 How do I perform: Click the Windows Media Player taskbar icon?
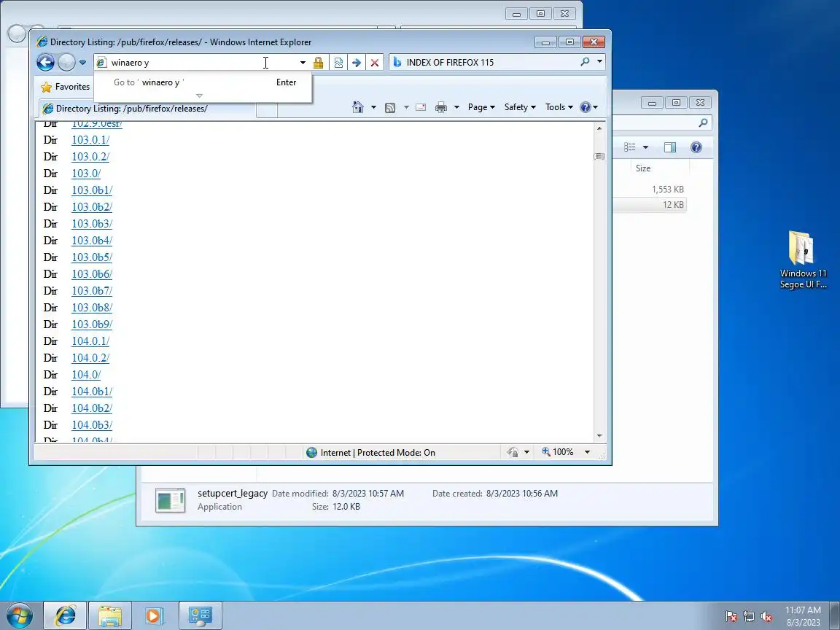(x=154, y=615)
